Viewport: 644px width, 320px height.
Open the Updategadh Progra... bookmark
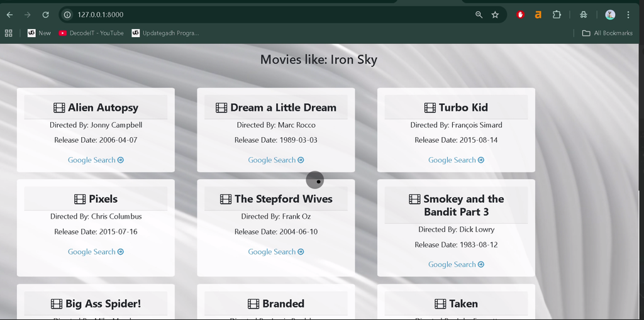(x=165, y=33)
